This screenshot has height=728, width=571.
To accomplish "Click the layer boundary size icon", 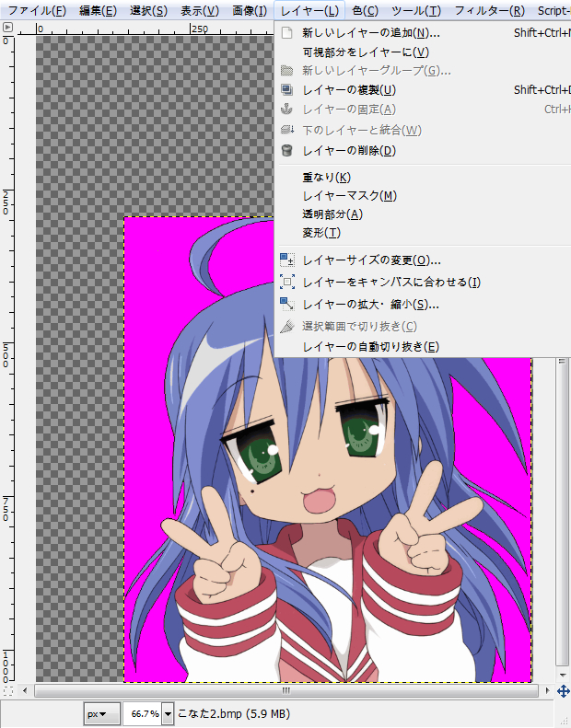I will click(x=287, y=260).
